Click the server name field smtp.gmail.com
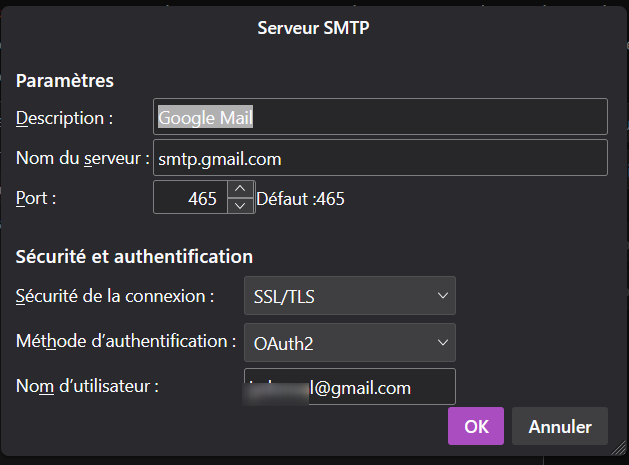 [x=380, y=158]
